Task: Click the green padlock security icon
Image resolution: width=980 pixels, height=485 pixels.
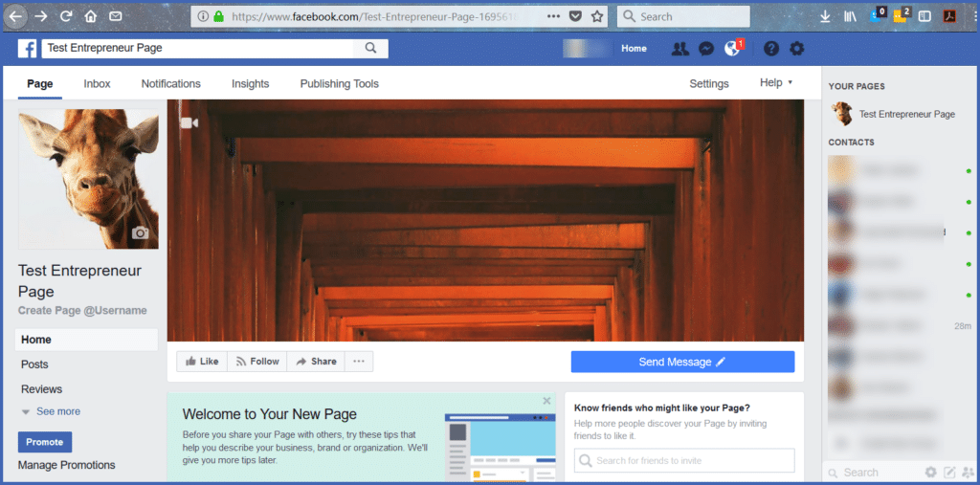Action: [219, 17]
